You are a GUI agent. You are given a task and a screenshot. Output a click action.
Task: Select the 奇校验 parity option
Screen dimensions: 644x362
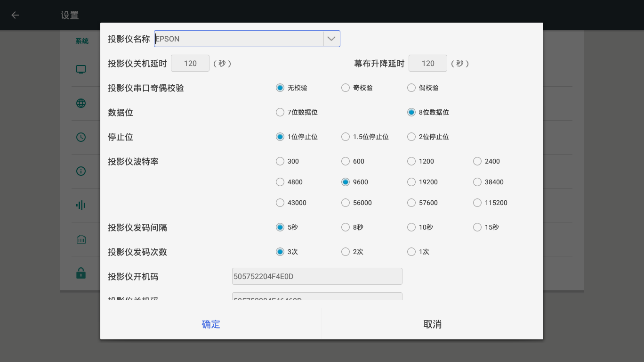[x=346, y=88]
